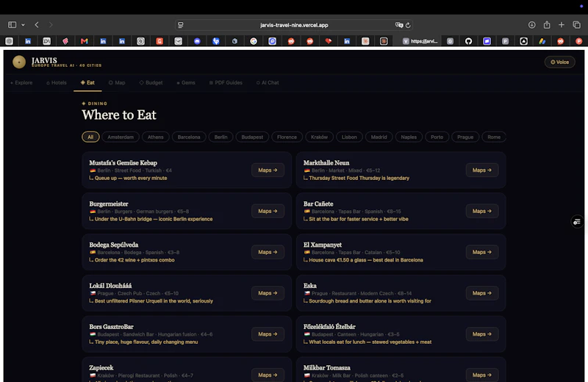588x382 pixels.
Task: Open the Gems tab
Action: click(186, 82)
